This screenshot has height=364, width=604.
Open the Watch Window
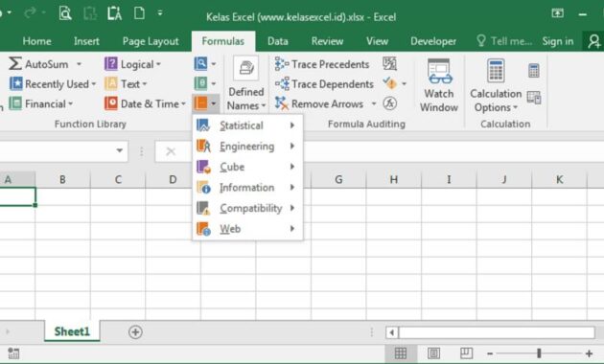[x=439, y=85]
